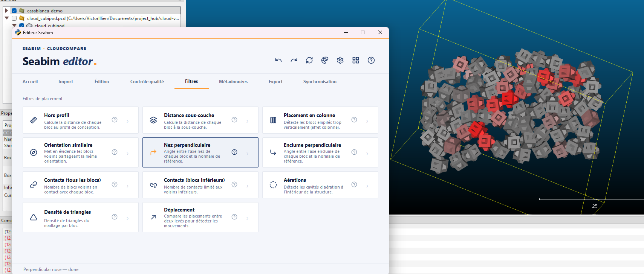Open Distance sous-couche via its chevron

(248, 121)
